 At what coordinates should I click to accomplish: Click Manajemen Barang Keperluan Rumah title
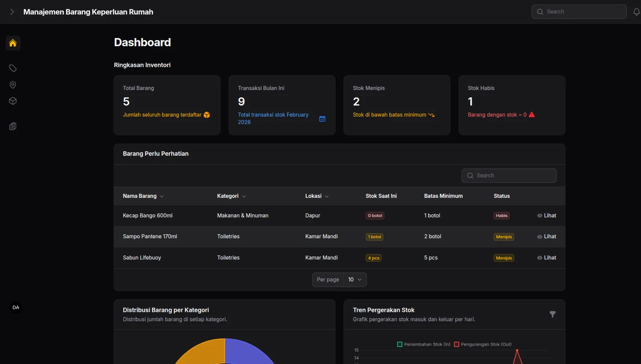pyautogui.click(x=88, y=12)
